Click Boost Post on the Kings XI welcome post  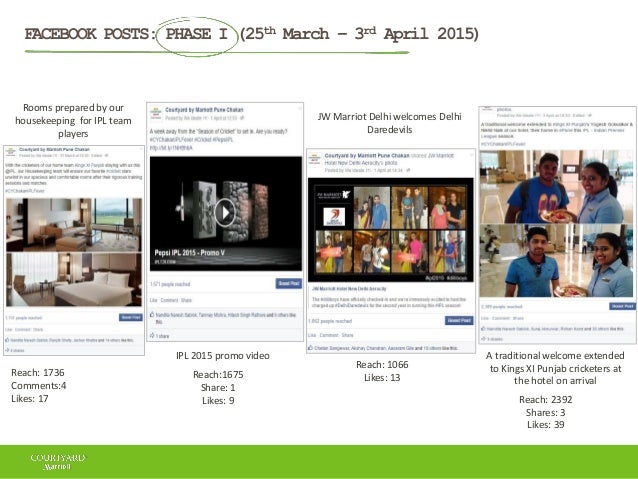[623, 306]
